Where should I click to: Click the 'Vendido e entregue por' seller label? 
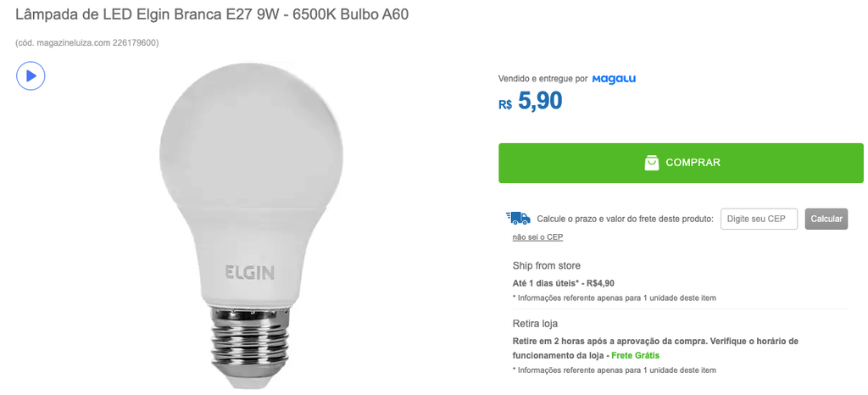542,79
